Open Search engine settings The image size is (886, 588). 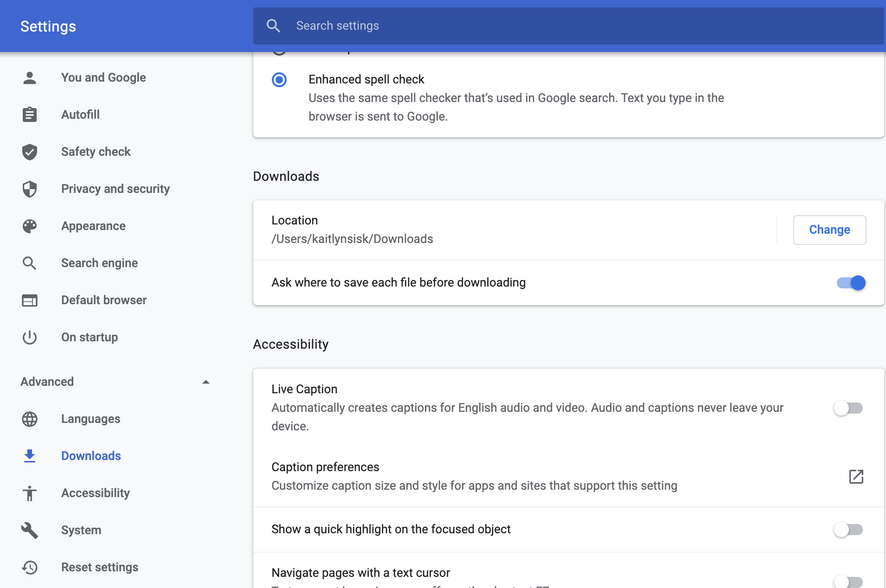coord(99,263)
